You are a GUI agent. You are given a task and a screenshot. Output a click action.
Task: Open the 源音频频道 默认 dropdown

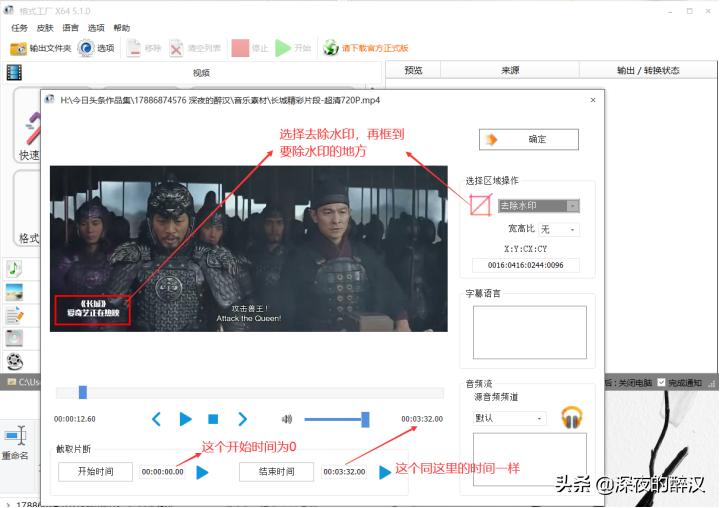click(509, 418)
